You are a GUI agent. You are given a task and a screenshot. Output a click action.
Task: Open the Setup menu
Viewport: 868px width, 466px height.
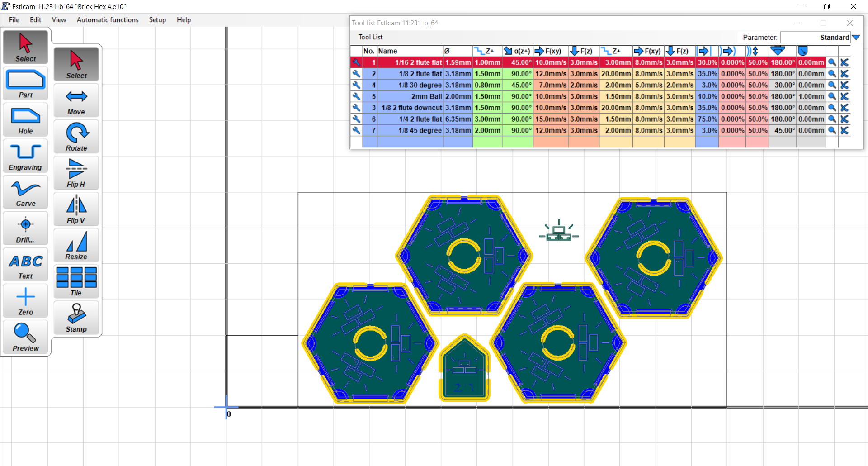[x=157, y=20]
